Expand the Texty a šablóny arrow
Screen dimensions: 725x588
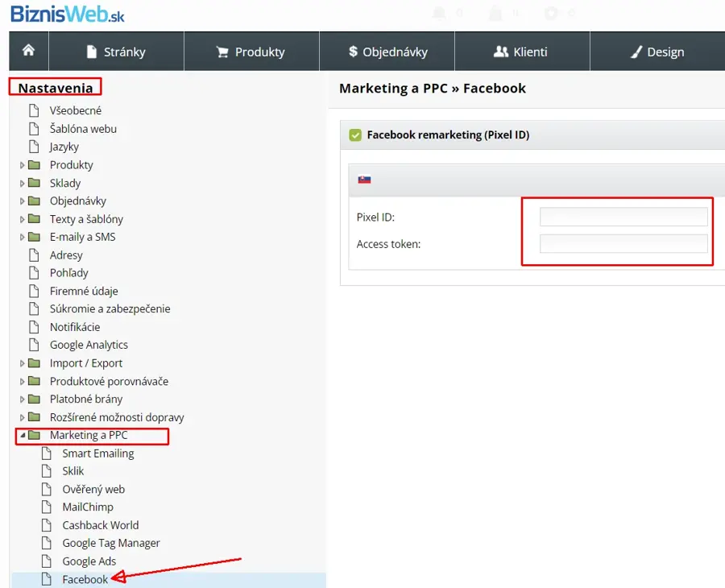22,219
